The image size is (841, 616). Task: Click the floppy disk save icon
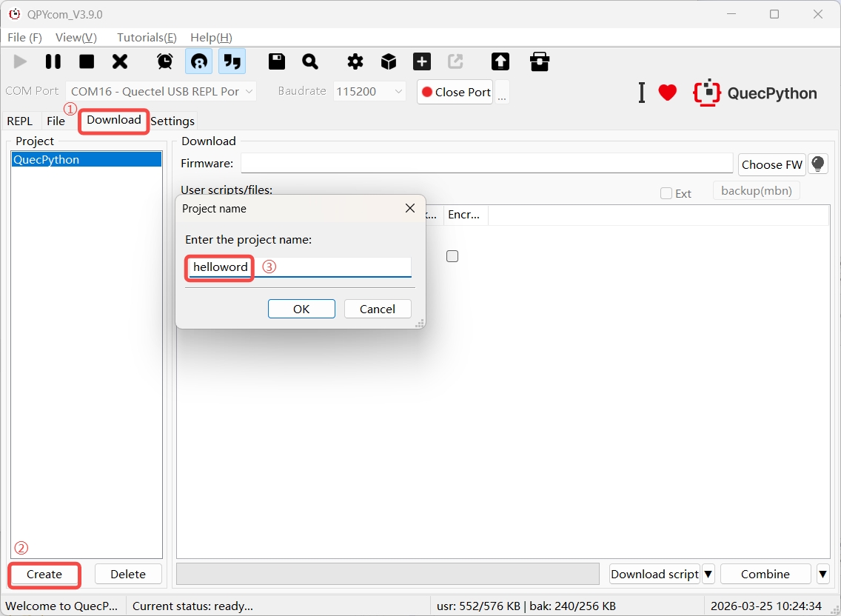[x=277, y=61]
